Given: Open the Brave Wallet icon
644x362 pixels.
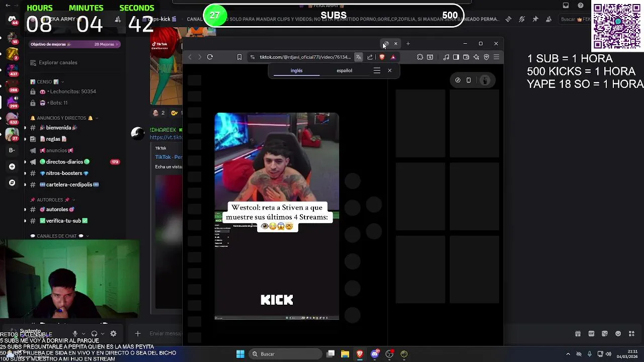Looking at the screenshot, I should 466,57.
